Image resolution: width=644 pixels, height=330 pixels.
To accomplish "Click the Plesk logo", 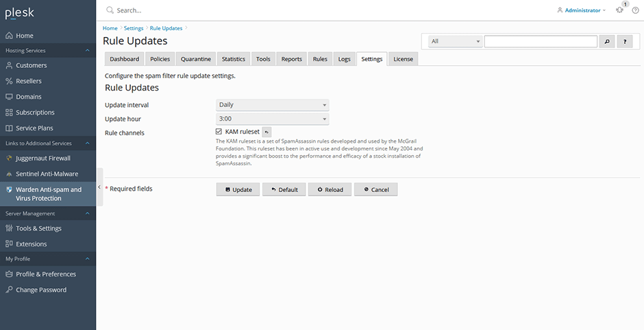I will (20, 13).
